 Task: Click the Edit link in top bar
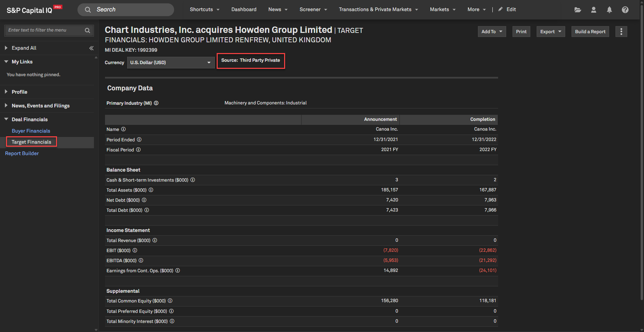511,9
